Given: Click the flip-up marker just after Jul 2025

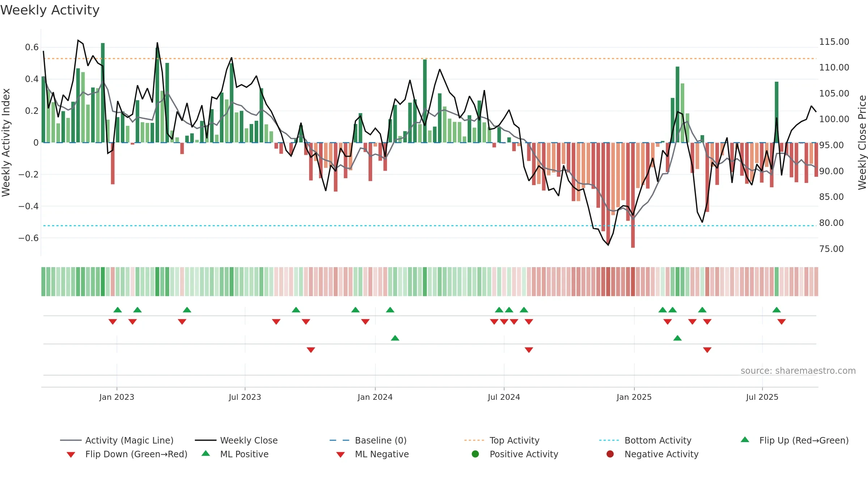Looking at the screenshot, I should tap(776, 310).
